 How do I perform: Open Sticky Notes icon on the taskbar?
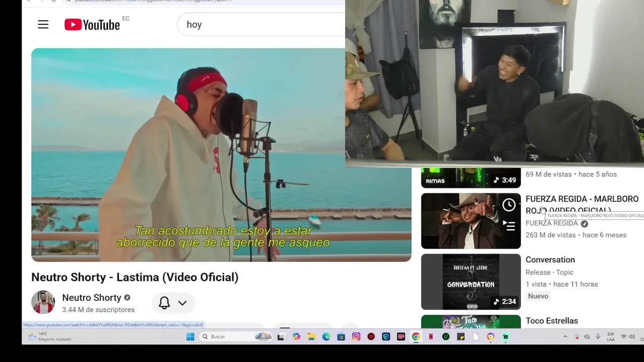coord(461,337)
